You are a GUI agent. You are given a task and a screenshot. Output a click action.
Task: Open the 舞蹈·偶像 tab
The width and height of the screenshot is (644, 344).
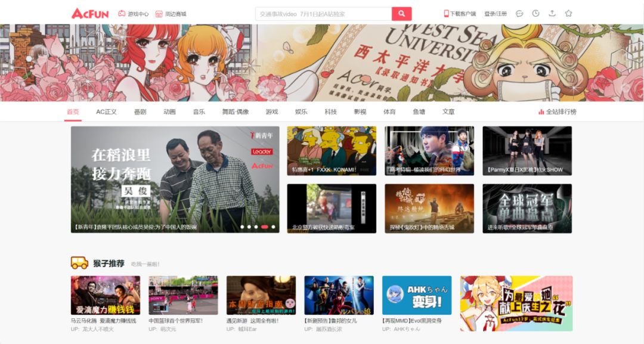coord(236,111)
